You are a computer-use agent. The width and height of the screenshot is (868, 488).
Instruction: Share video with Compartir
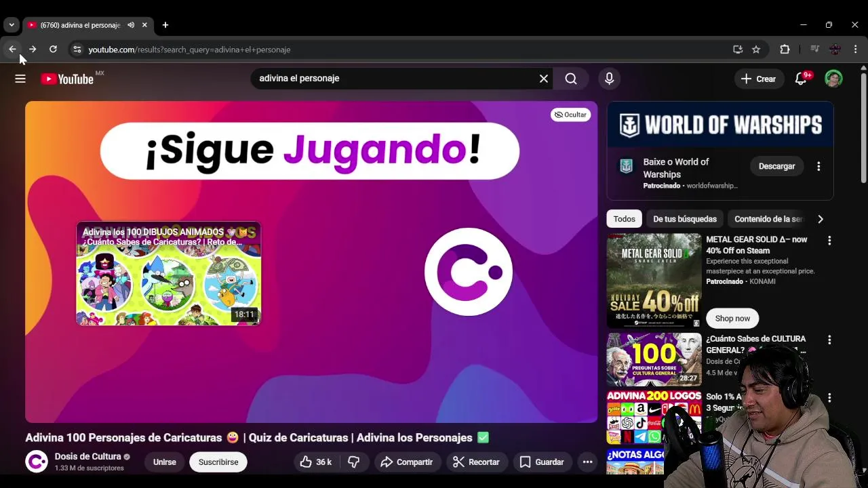point(406,462)
